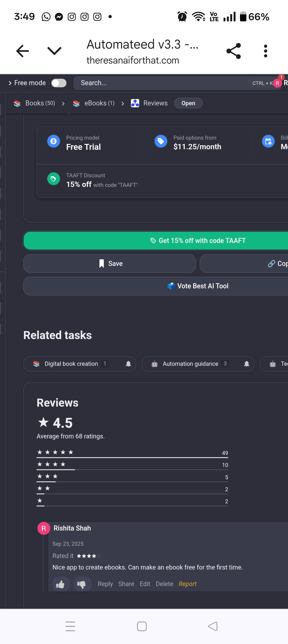Open the share icon

tap(234, 51)
